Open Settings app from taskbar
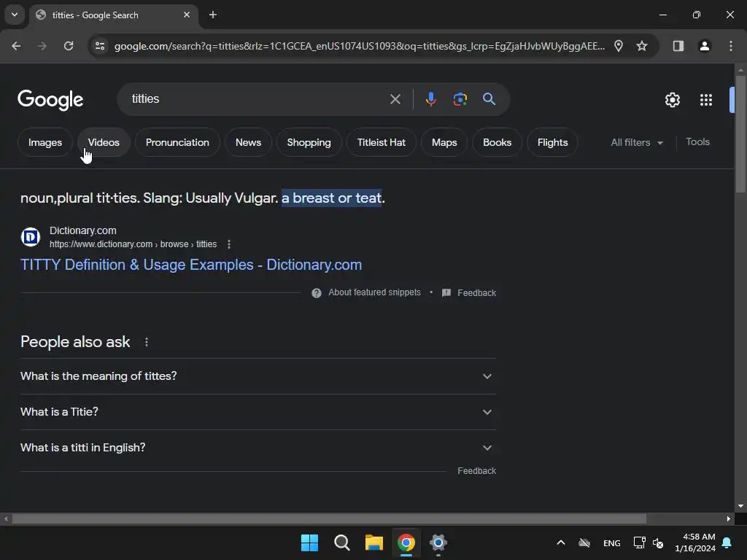 tap(438, 542)
